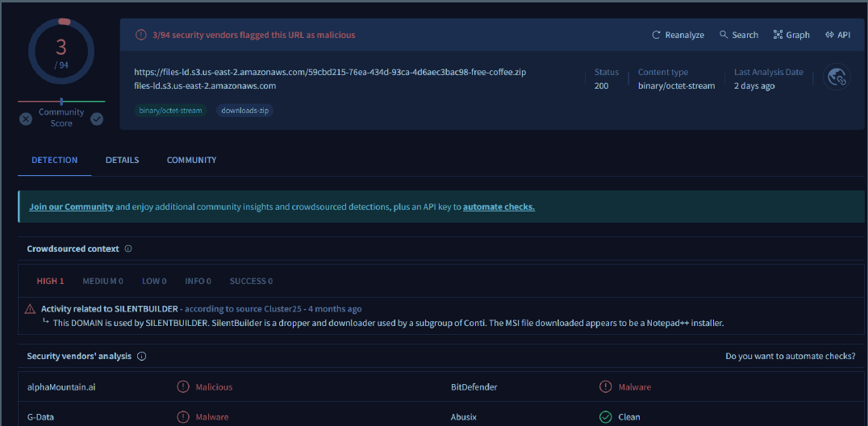Click the Abusix vendor name
868x426 pixels.
[x=464, y=417]
